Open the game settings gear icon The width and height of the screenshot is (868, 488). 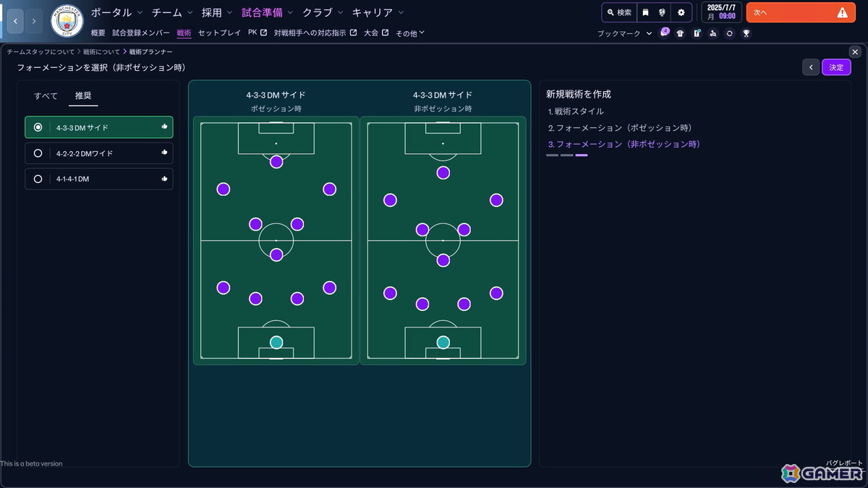tap(681, 12)
